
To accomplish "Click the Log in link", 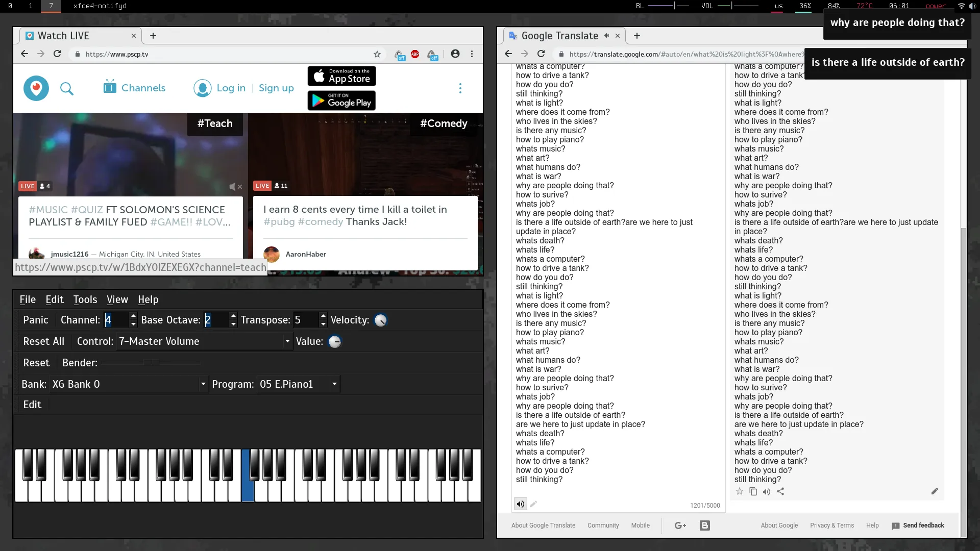I will point(231,88).
